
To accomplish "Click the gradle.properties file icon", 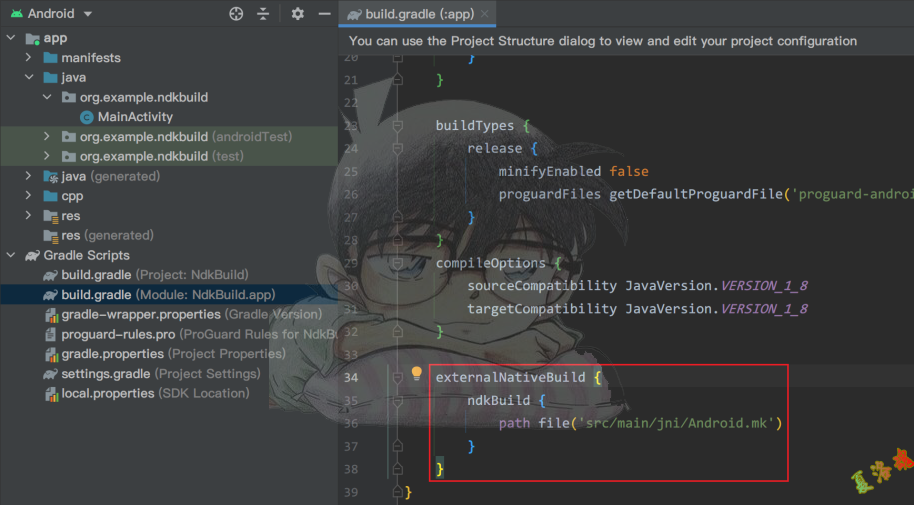I will pos(51,355).
